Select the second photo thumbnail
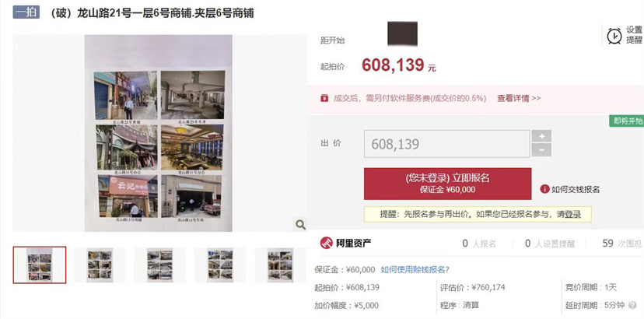Viewport: 644px width, 319px height. coord(100,265)
